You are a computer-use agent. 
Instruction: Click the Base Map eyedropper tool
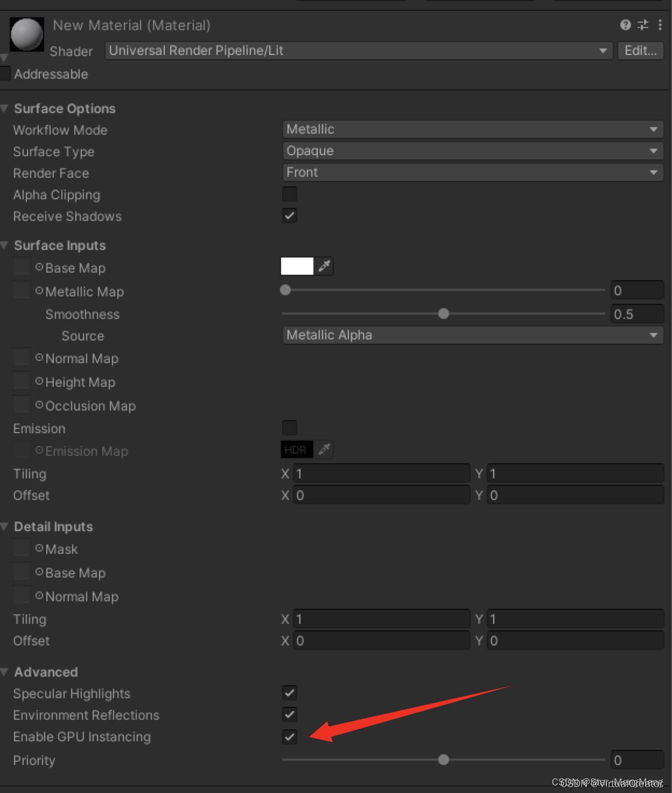(325, 266)
